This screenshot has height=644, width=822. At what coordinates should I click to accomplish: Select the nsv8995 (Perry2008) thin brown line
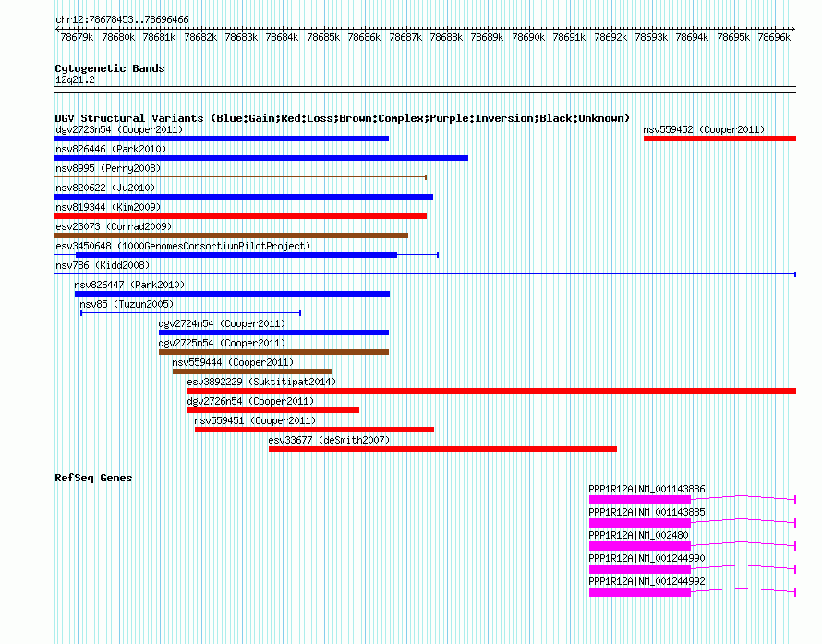coord(241,177)
